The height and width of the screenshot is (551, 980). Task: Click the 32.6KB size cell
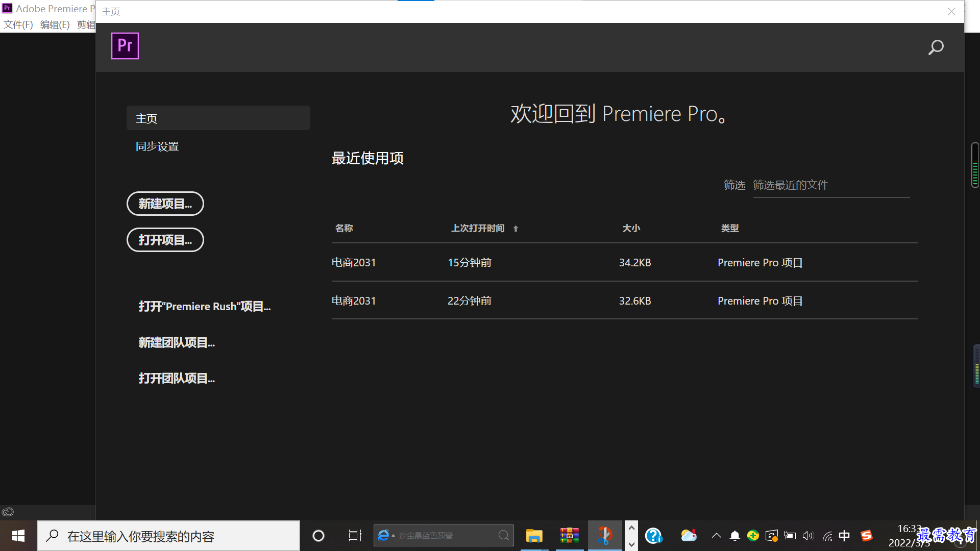(635, 300)
